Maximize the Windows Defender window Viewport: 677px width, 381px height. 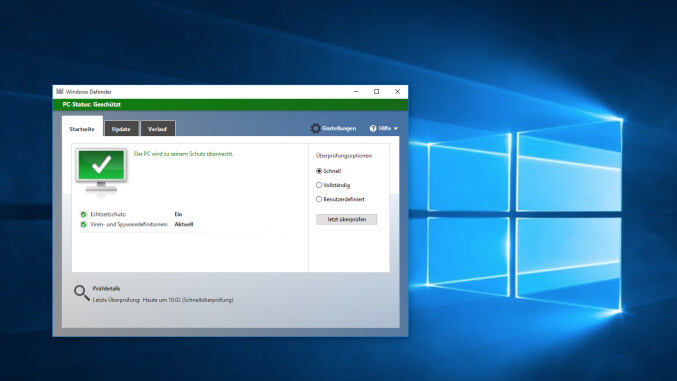pyautogui.click(x=376, y=92)
